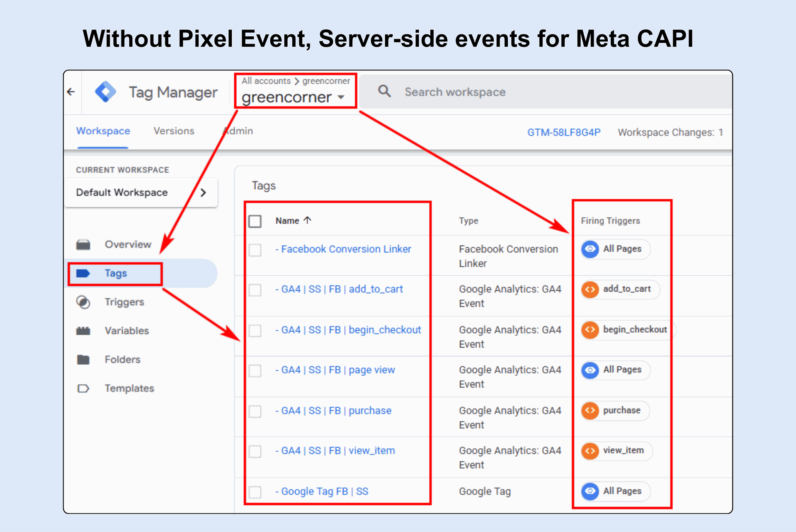Toggle the select-all tags checkbox
Screen dimensions: 796x532
[x=255, y=221]
